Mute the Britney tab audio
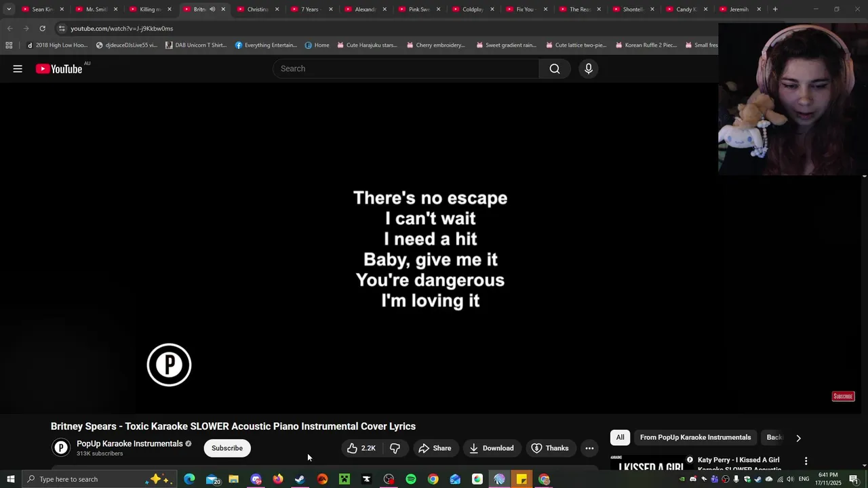The width and height of the screenshot is (868, 488). 212,9
